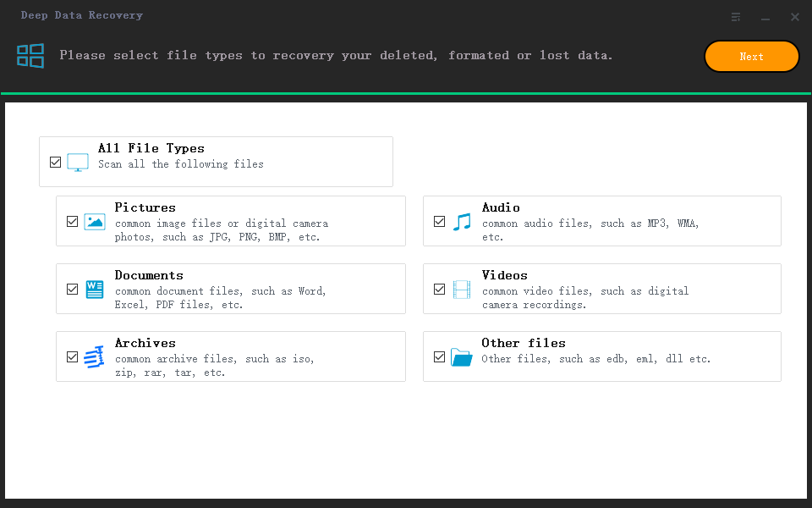812x508 pixels.
Task: Click the Videos film strip icon
Action: (x=461, y=290)
